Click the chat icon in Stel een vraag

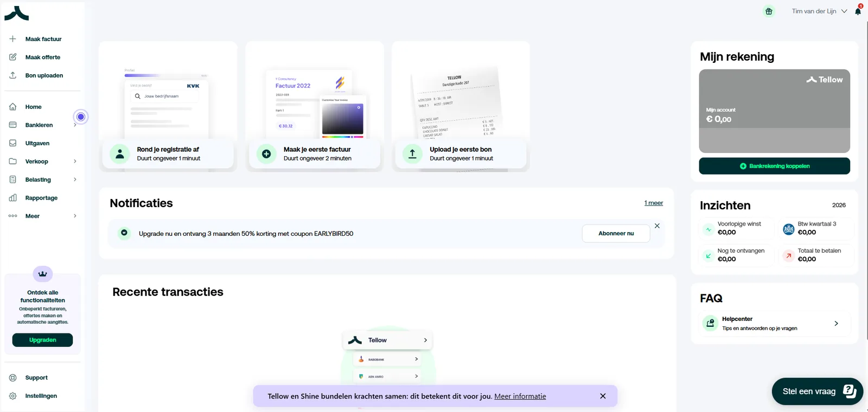[850, 391]
